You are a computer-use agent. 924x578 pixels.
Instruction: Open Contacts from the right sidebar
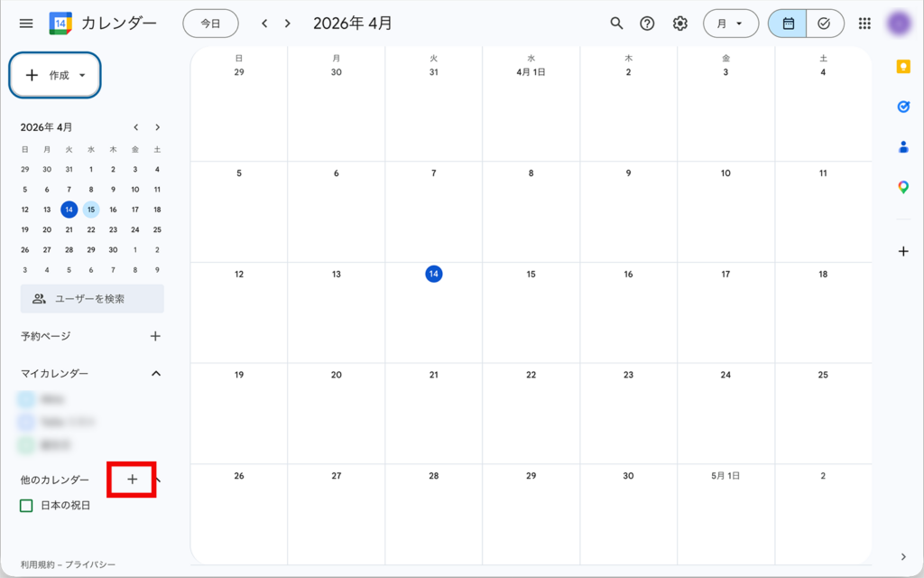[902, 148]
